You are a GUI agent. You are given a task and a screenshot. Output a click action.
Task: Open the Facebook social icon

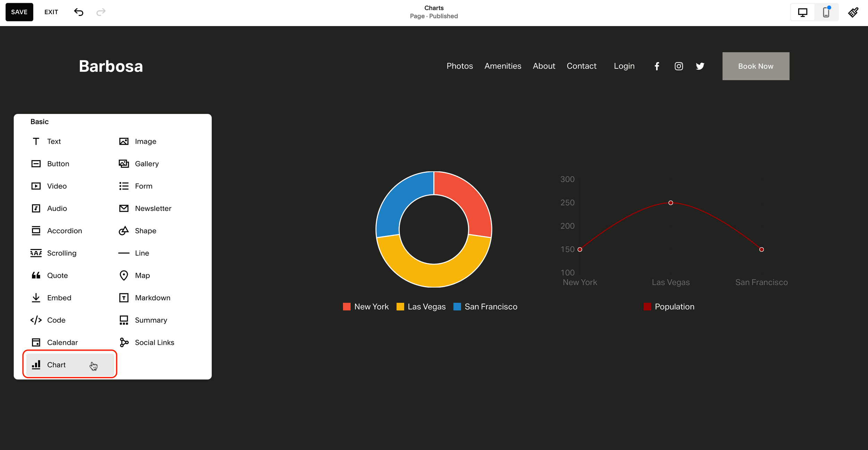click(657, 66)
